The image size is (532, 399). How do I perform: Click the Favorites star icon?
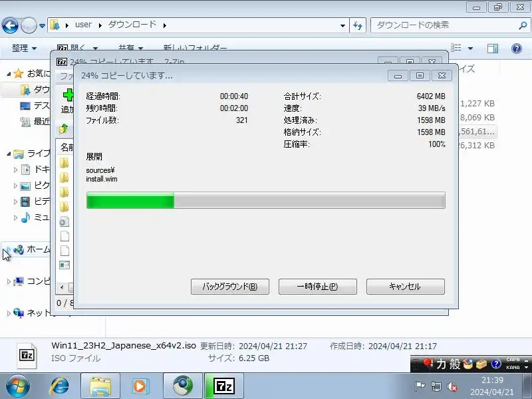pyautogui.click(x=19, y=73)
